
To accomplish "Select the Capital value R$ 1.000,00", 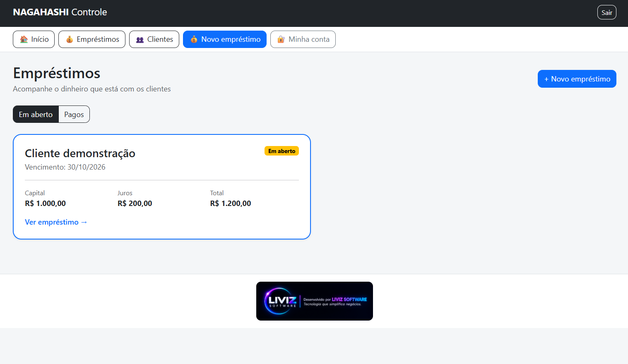I will click(x=45, y=203).
